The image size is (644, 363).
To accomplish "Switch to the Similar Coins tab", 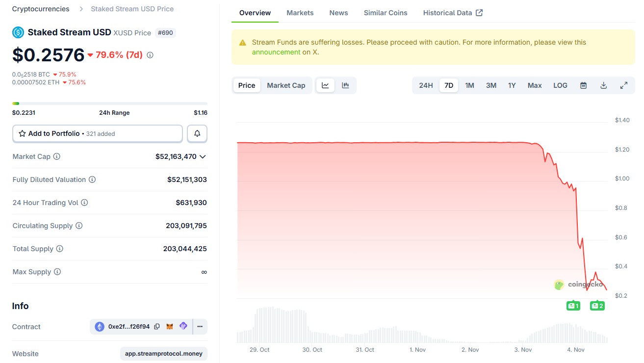I will click(385, 13).
